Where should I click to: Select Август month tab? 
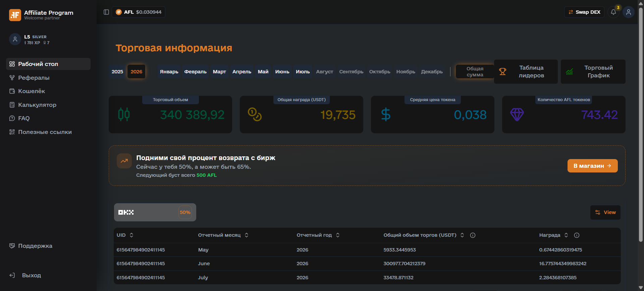coord(325,72)
